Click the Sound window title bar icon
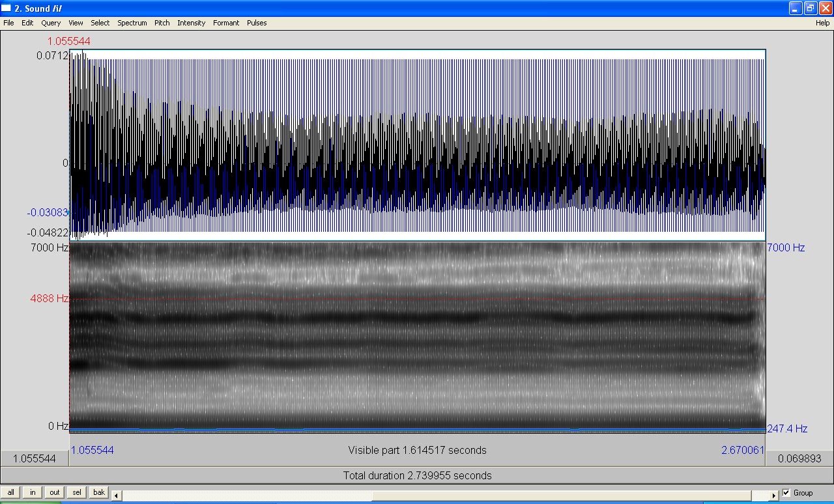Viewport: 834px width, 504px height. click(x=7, y=8)
